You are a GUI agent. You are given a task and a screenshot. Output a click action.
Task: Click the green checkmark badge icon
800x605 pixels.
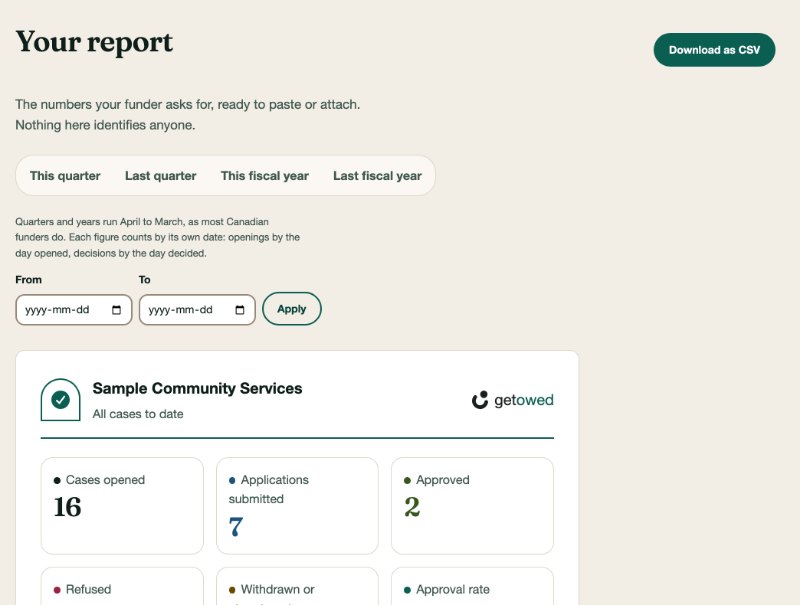[61, 399]
